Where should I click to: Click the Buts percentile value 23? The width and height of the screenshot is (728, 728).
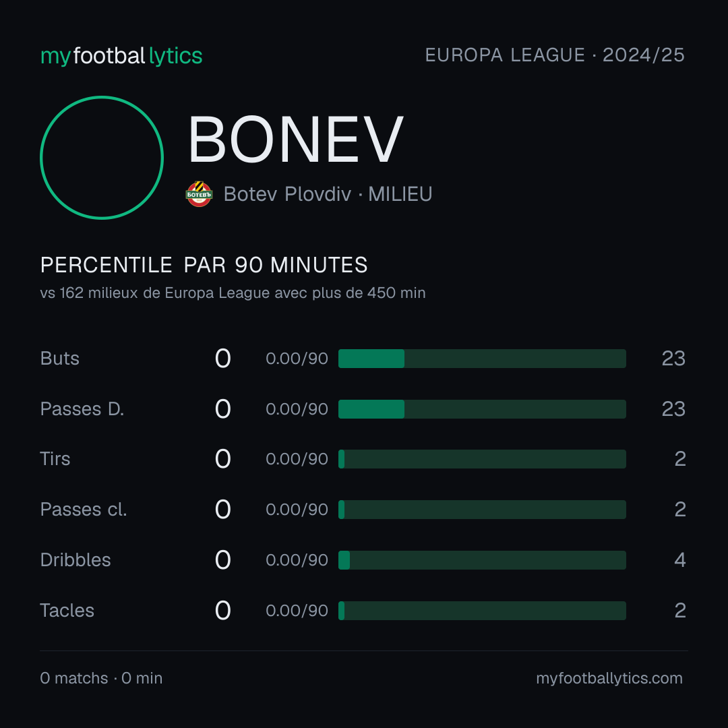click(x=673, y=359)
